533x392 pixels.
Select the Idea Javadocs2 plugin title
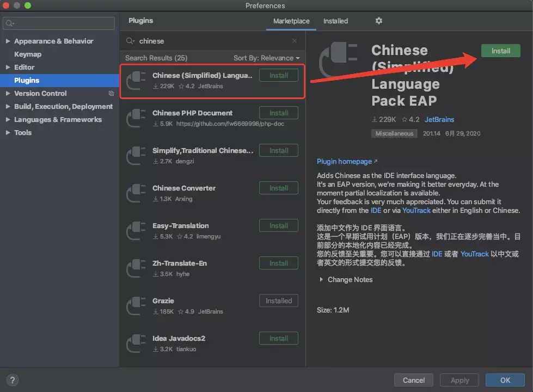179,338
